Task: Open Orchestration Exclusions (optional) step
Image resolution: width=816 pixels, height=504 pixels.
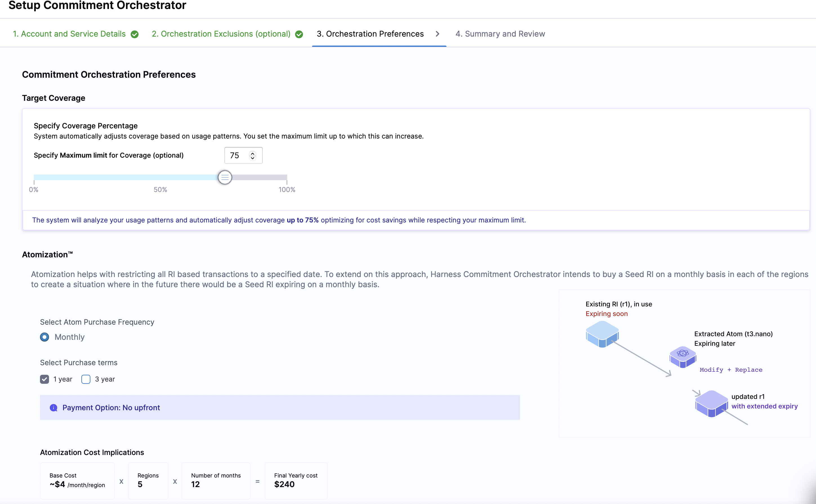Action: tap(221, 34)
